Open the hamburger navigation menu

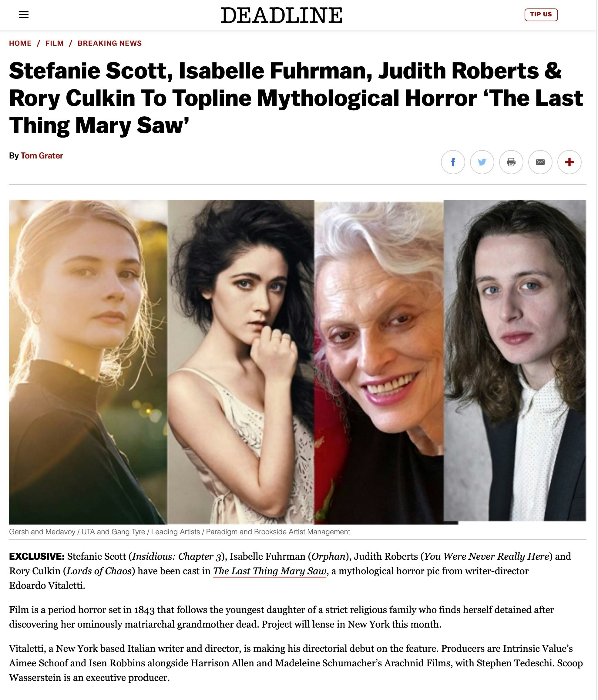tap(23, 15)
